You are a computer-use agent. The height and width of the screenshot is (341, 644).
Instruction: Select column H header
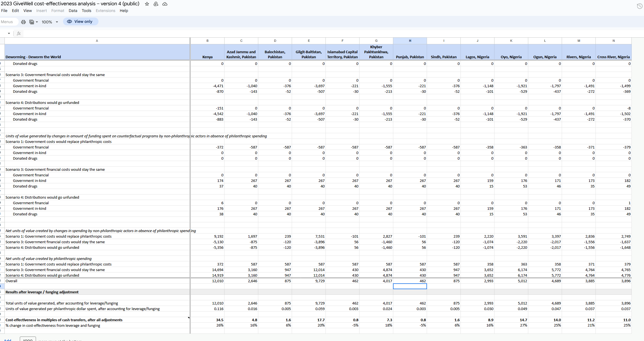tap(410, 41)
